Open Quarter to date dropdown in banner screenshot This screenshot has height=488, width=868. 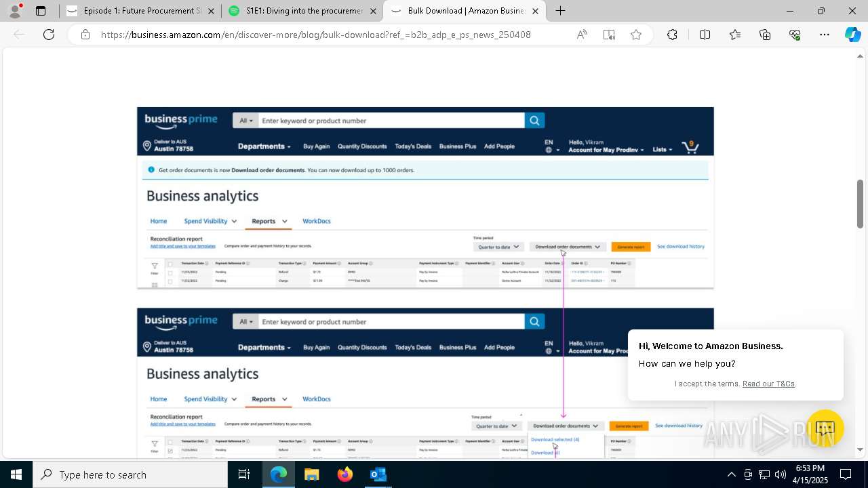coord(498,247)
